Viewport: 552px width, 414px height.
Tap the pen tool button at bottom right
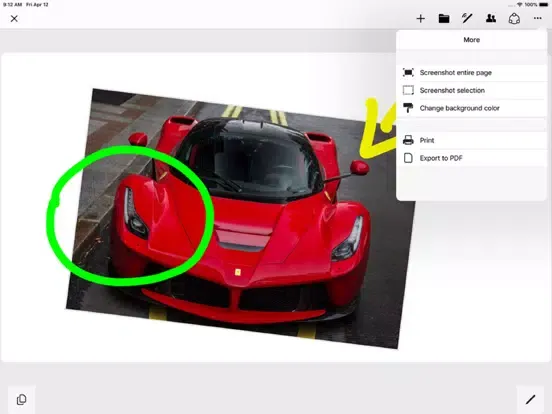point(530,400)
